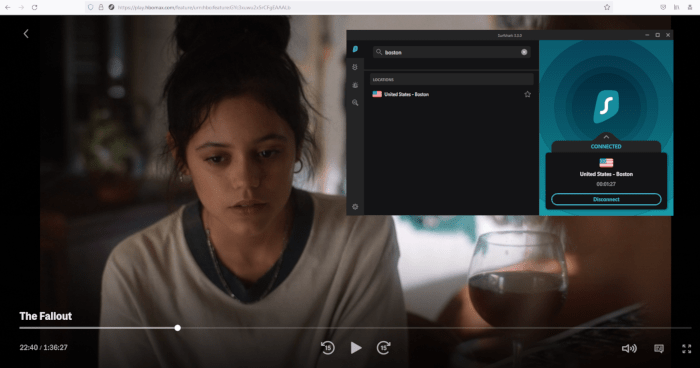Click the HBO Max URL address bar
The image size is (700, 368).
[348, 7]
